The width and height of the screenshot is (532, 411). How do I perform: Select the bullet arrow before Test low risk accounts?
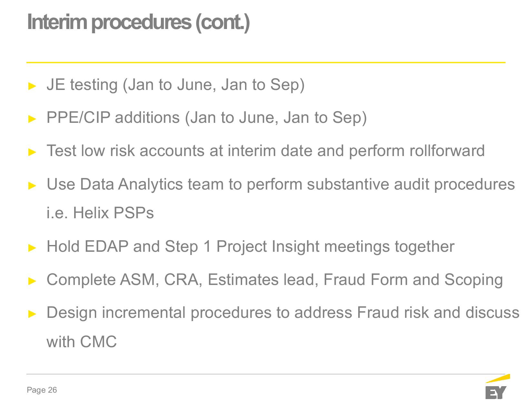[32, 152]
